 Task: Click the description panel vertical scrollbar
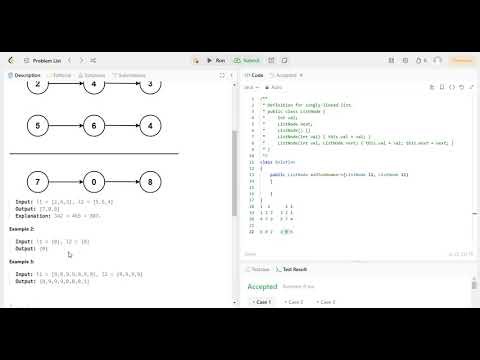click(234, 173)
